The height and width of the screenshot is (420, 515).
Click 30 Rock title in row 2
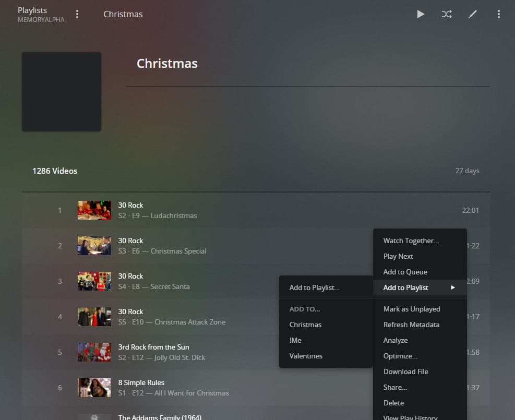point(130,241)
